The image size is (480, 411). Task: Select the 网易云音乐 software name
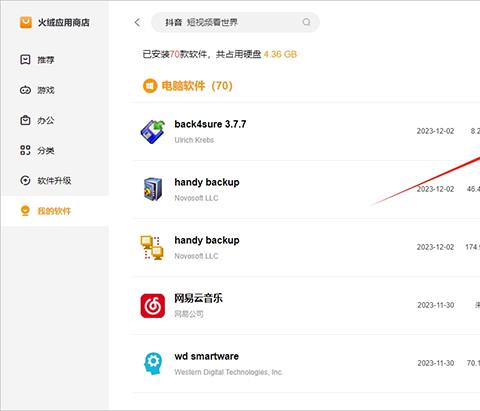(x=198, y=298)
